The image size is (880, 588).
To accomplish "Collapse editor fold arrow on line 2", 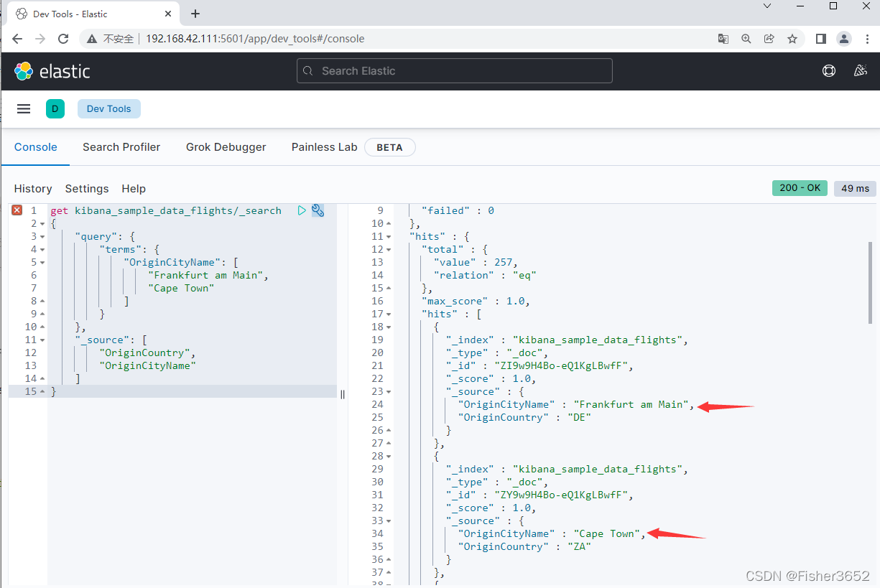I will [42, 224].
